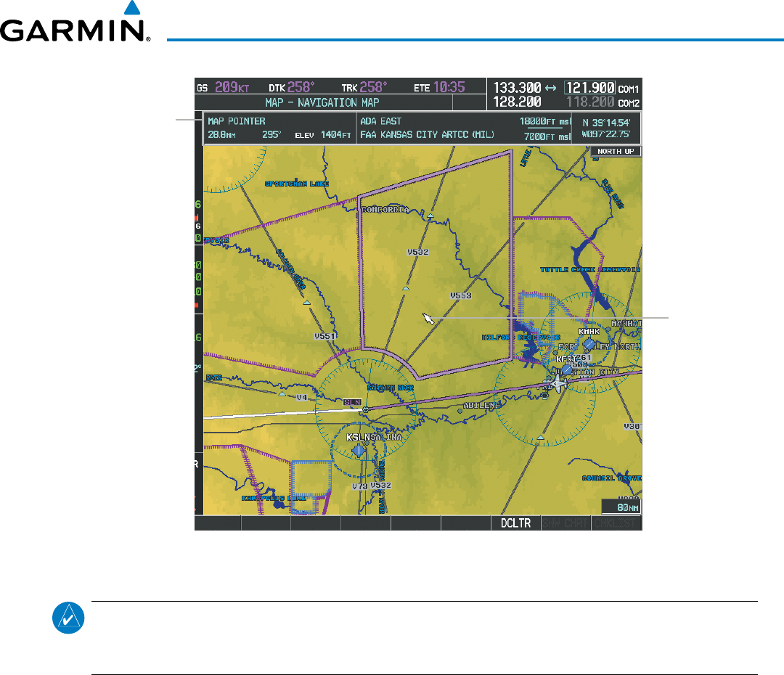Image resolution: width=784 pixels, height=675 pixels.
Task: Click the COM1 label
Action: point(629,89)
